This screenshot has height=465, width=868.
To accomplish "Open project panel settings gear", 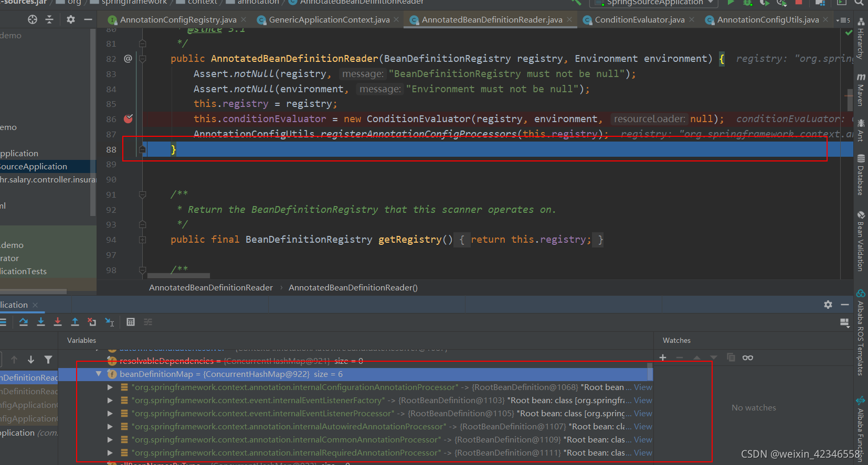I will click(x=71, y=19).
